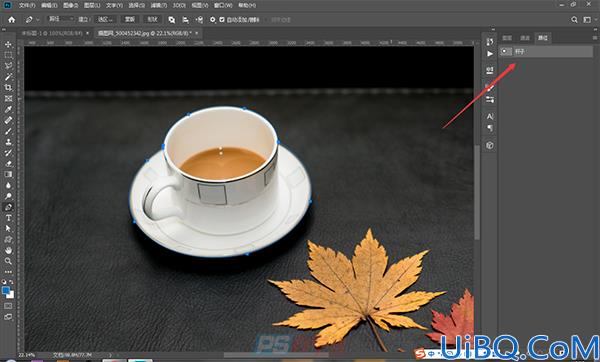
Task: Open pen options gear dropdown
Action: pyautogui.click(x=213, y=20)
